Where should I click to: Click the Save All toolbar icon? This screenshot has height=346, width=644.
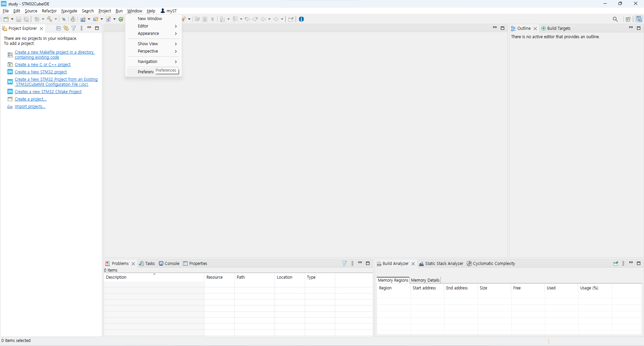pyautogui.click(x=26, y=19)
